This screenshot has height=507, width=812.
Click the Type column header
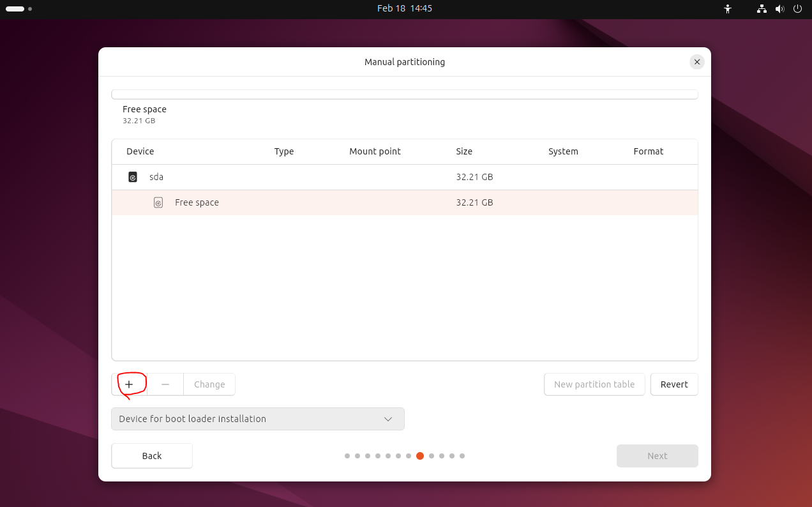(284, 151)
